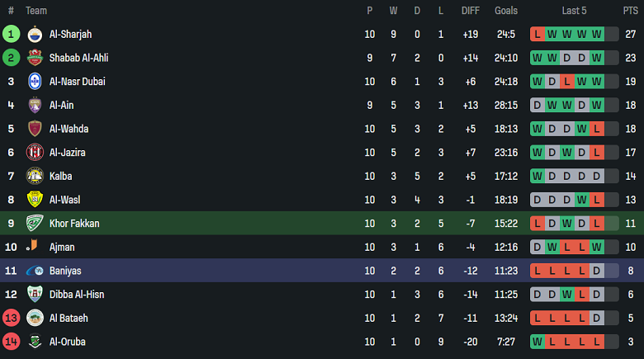644x359 pixels.
Task: Click the Al-Sharjah club crest icon
Action: (x=35, y=35)
